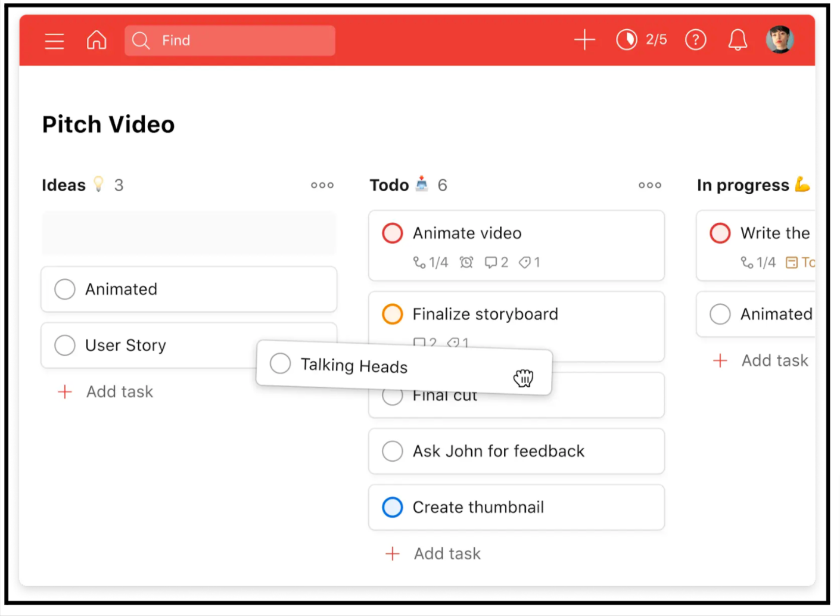The width and height of the screenshot is (840, 616).
Task: Open the Ideas section options menu
Action: pyautogui.click(x=322, y=185)
